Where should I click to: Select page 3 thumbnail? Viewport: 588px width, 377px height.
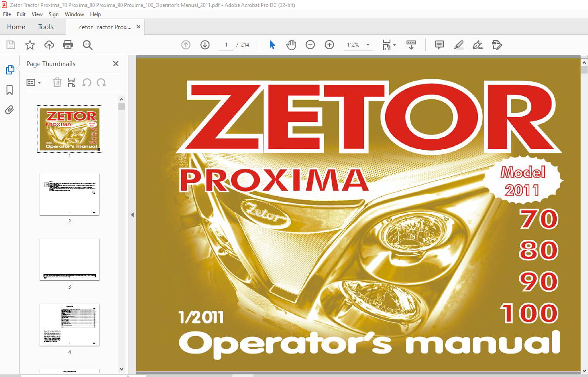70,259
